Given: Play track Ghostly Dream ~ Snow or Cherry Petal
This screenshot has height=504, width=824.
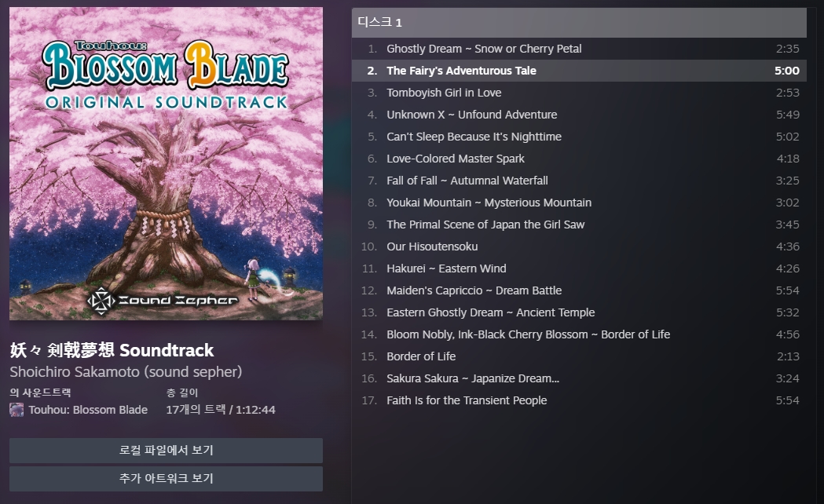Looking at the screenshot, I should [579, 49].
